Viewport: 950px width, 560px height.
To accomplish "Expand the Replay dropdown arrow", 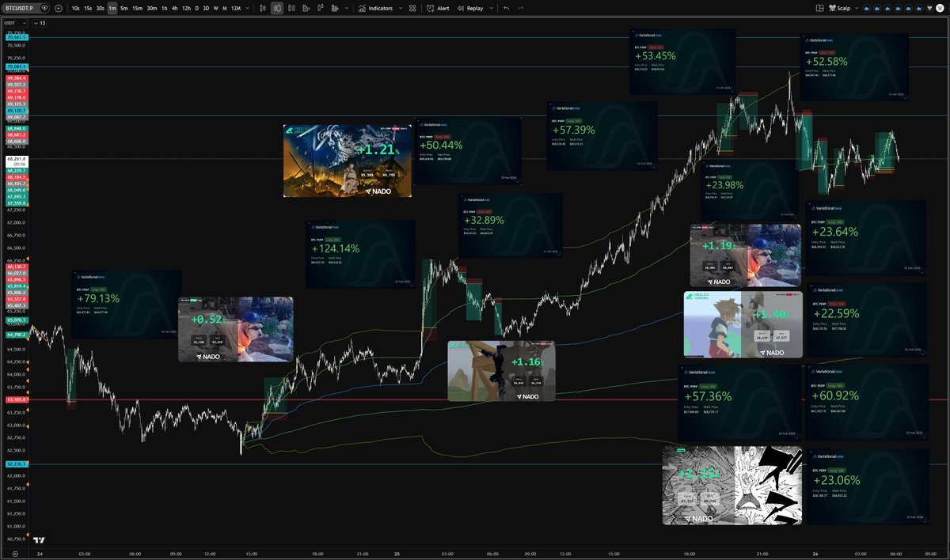I will pos(491,8).
